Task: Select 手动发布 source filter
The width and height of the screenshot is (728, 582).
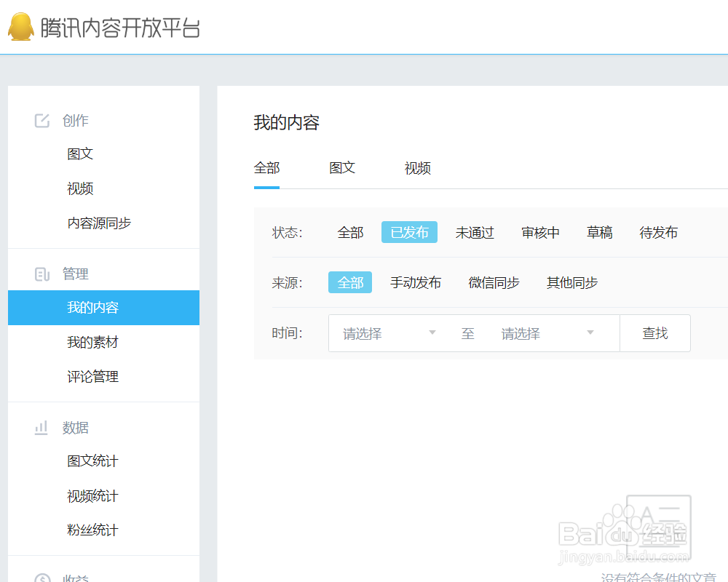Action: 416,282
